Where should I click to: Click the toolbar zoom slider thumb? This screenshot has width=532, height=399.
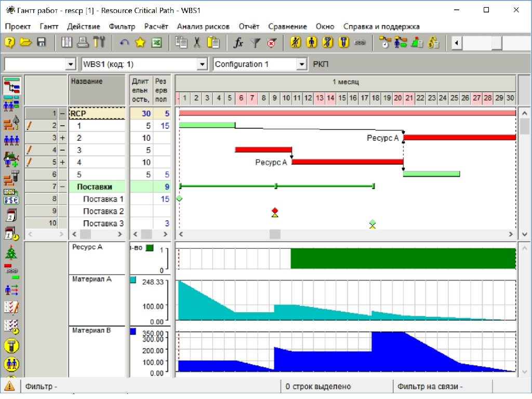[497, 43]
